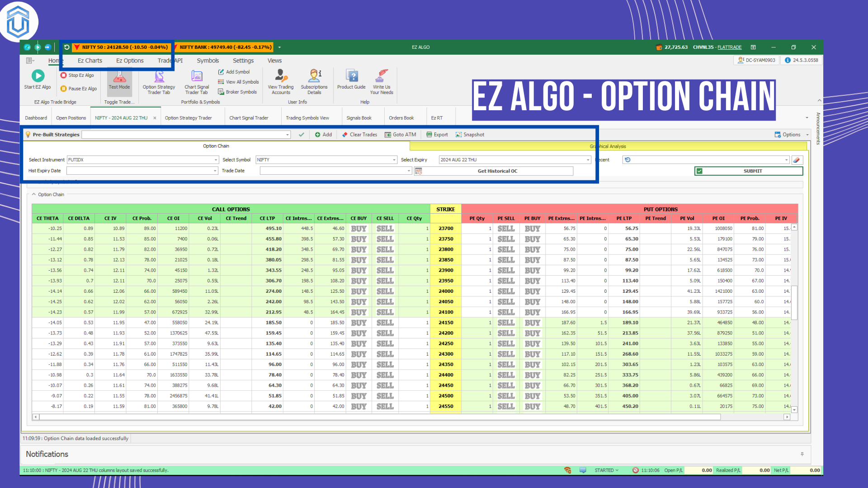Click the pin icon in Notifications panel
Viewport: 868px width, 488px height.
(802, 454)
